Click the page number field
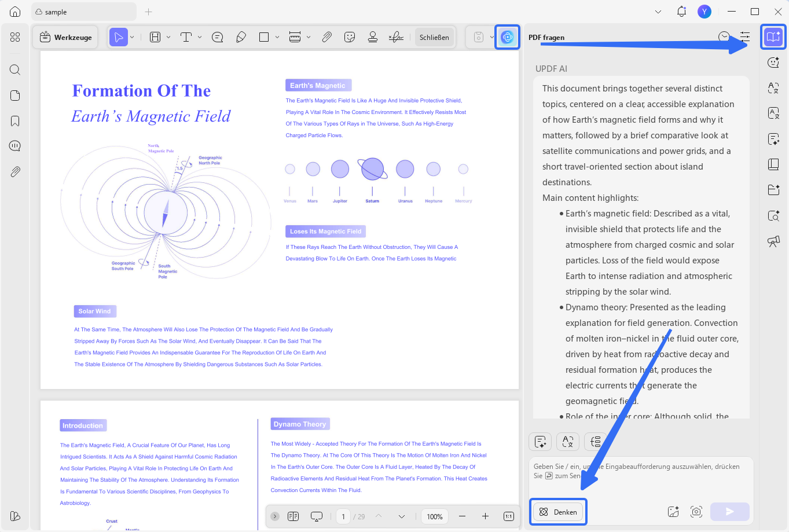The width and height of the screenshot is (789, 532). click(x=343, y=516)
